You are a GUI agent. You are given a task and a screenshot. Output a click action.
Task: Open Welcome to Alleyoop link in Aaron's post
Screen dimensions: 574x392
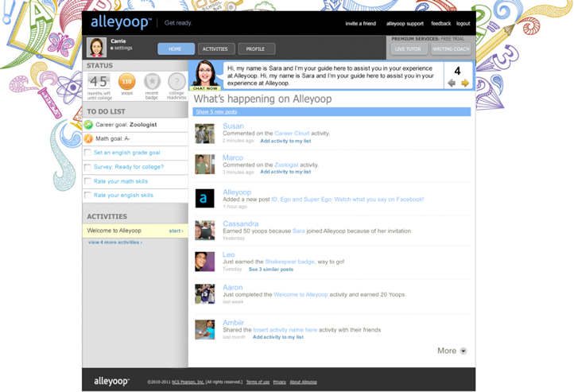(x=301, y=295)
